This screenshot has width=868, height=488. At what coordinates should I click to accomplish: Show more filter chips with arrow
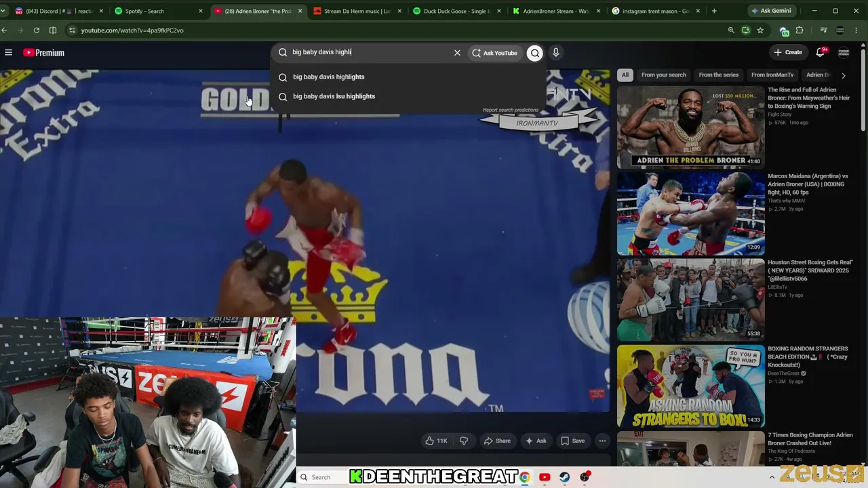(843, 75)
